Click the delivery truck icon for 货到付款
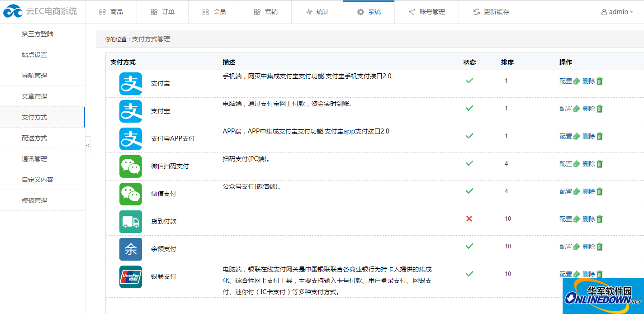The width and height of the screenshot is (644, 314). 130,221
